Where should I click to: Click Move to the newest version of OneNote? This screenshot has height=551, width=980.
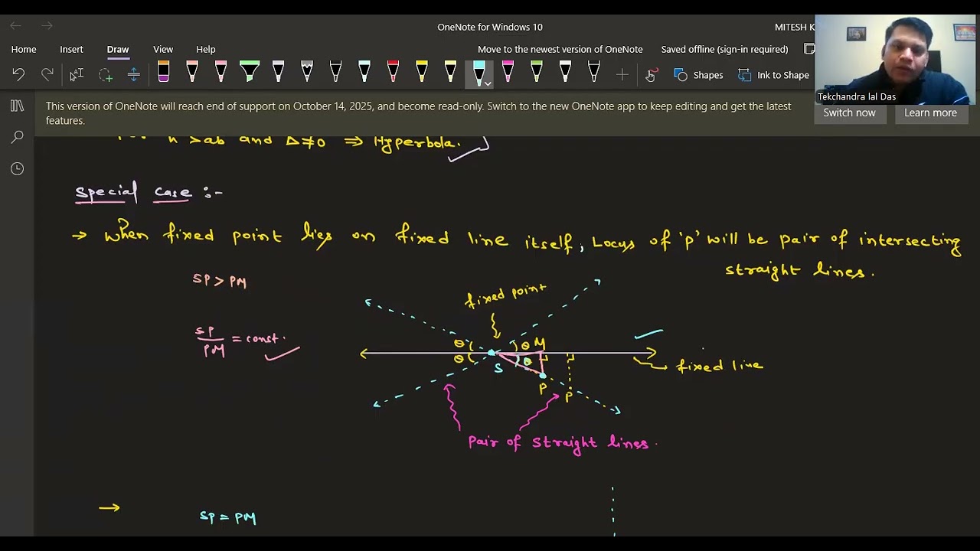[x=560, y=49]
